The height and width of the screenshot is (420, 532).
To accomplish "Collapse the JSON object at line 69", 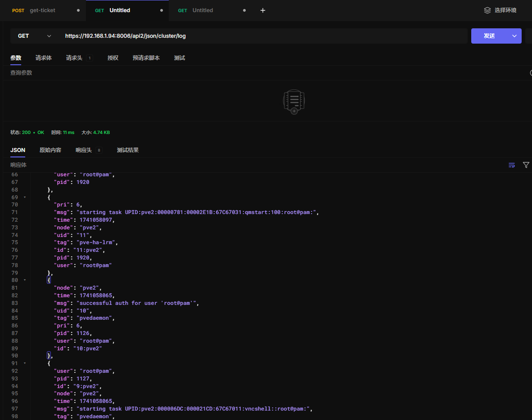I will (25, 197).
